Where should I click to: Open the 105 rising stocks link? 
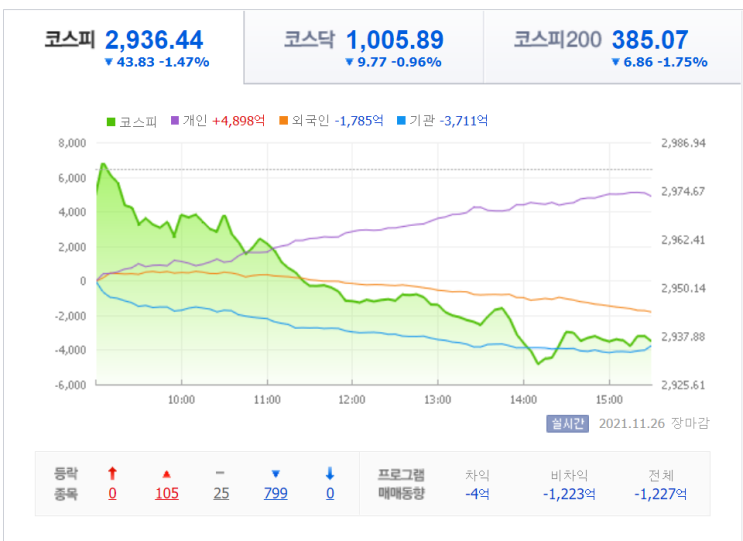(167, 493)
